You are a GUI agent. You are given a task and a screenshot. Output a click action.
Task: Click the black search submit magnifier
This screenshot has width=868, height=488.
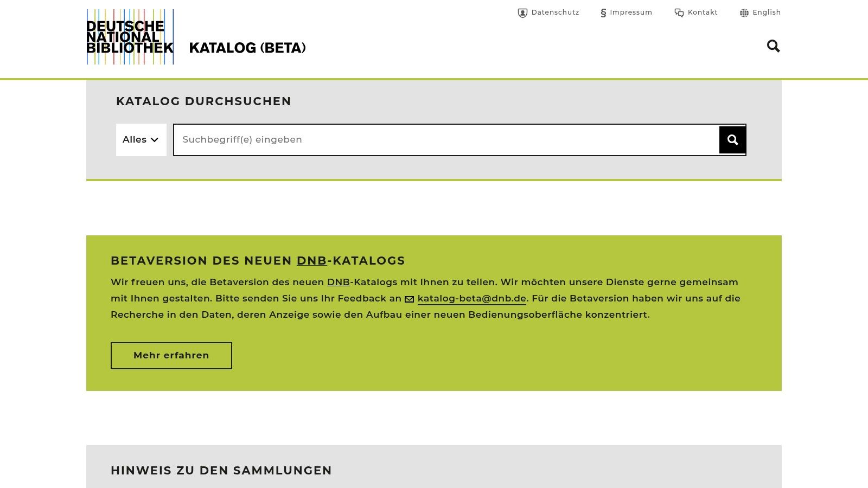point(732,139)
